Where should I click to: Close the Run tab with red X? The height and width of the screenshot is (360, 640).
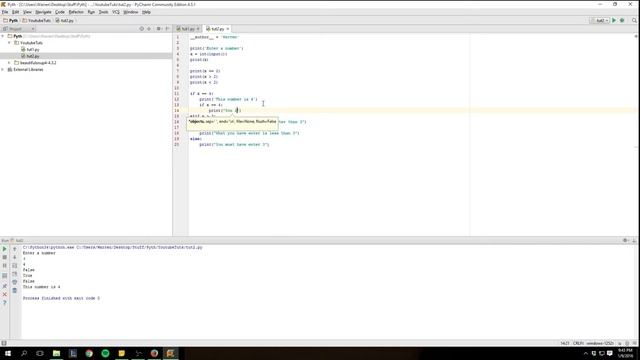point(4,294)
